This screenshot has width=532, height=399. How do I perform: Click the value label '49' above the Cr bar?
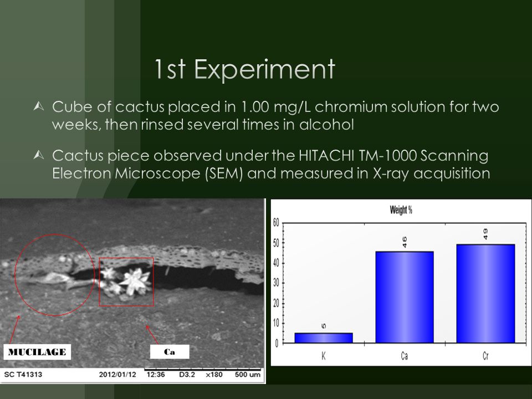click(485, 234)
